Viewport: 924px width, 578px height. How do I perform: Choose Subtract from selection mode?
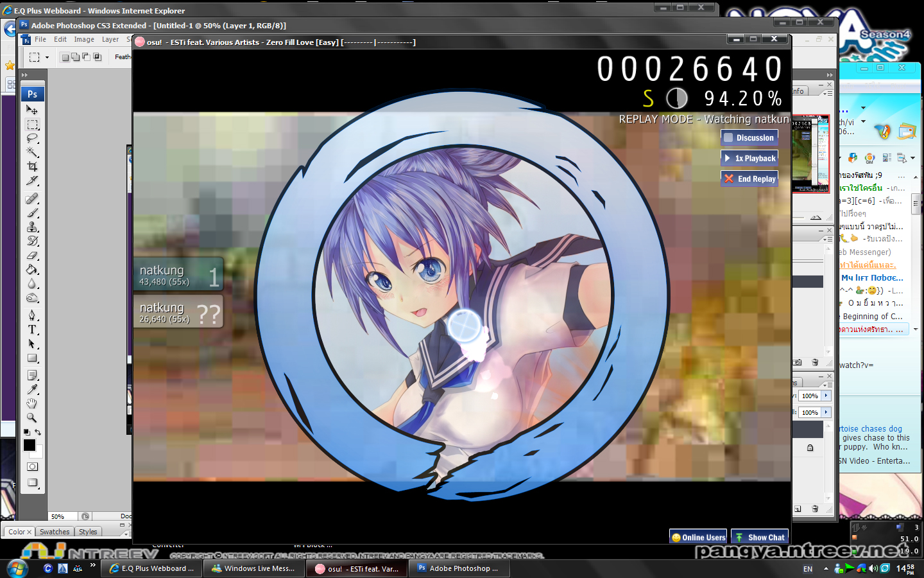(86, 57)
